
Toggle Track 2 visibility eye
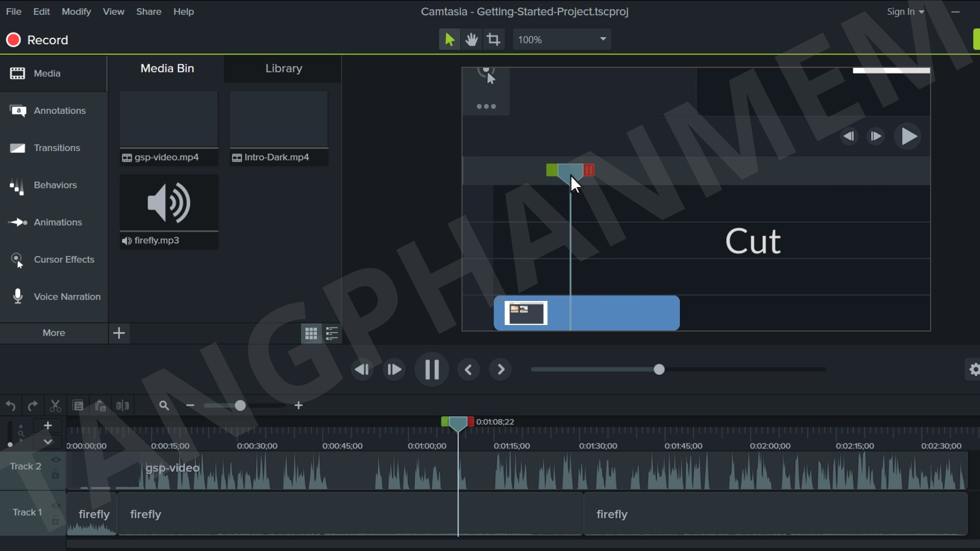pos(56,460)
